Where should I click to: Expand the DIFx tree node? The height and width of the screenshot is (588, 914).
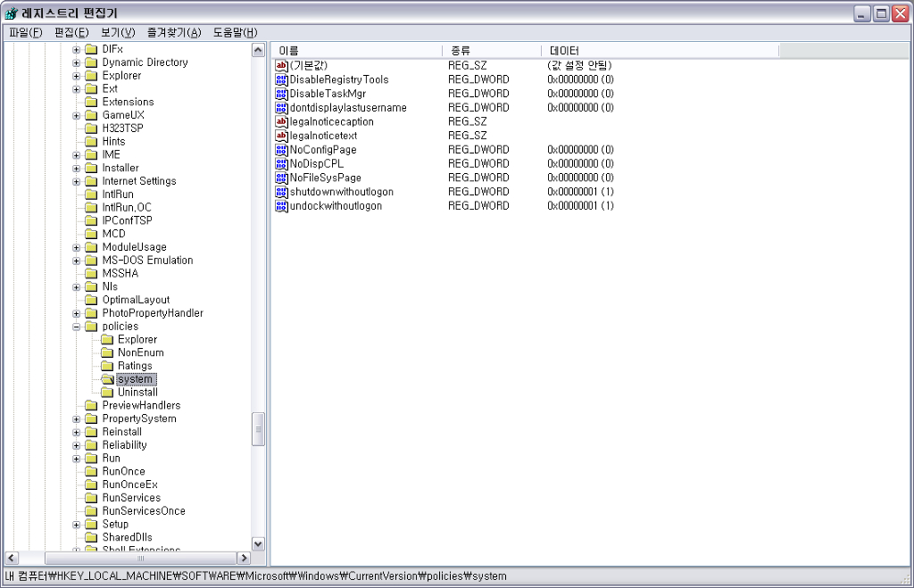pyautogui.click(x=77, y=50)
